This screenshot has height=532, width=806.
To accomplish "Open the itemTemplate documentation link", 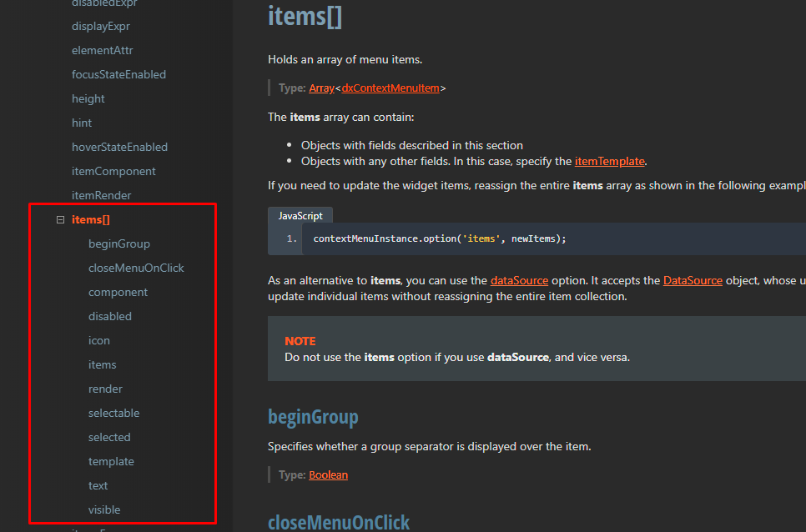I will [x=610, y=161].
